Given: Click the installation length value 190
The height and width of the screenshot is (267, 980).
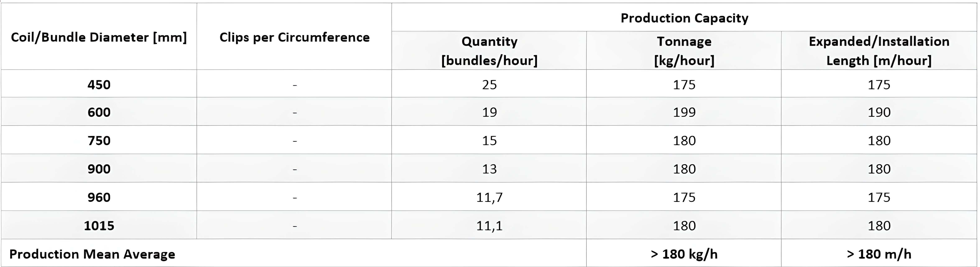Looking at the screenshot, I should click(x=879, y=112).
